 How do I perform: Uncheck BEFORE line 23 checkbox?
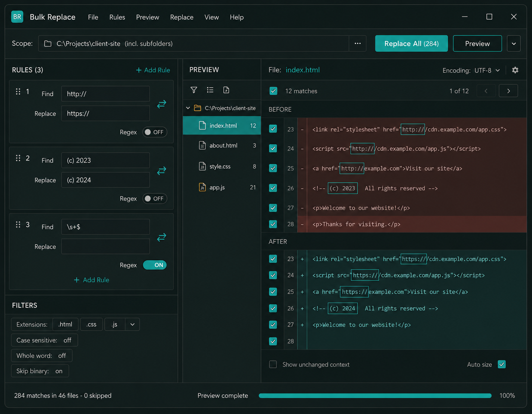coord(273,129)
